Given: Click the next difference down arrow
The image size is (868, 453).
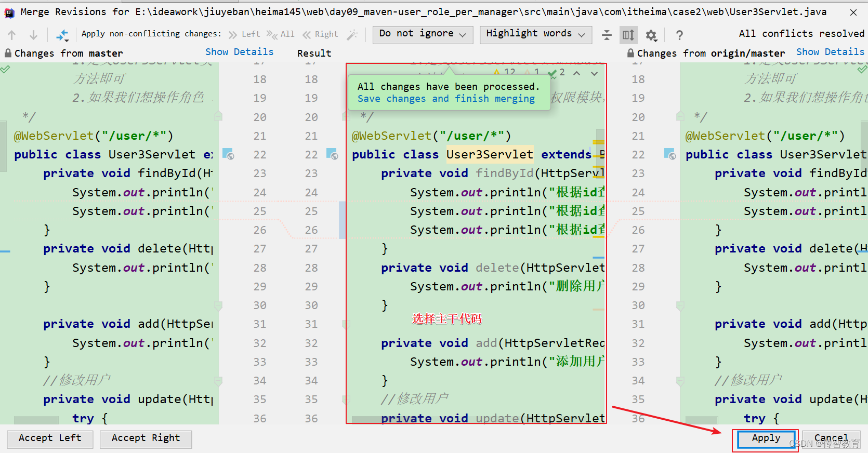Looking at the screenshot, I should 33,35.
